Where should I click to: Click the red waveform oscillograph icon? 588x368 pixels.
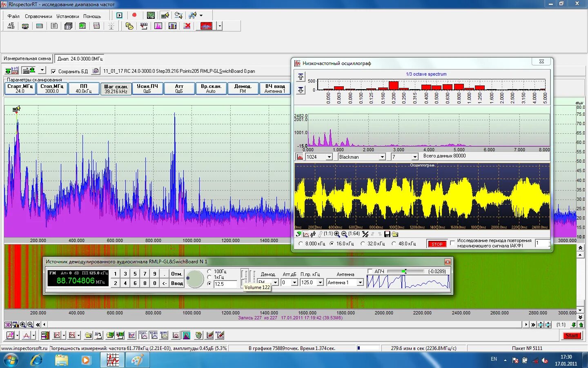[x=206, y=26]
